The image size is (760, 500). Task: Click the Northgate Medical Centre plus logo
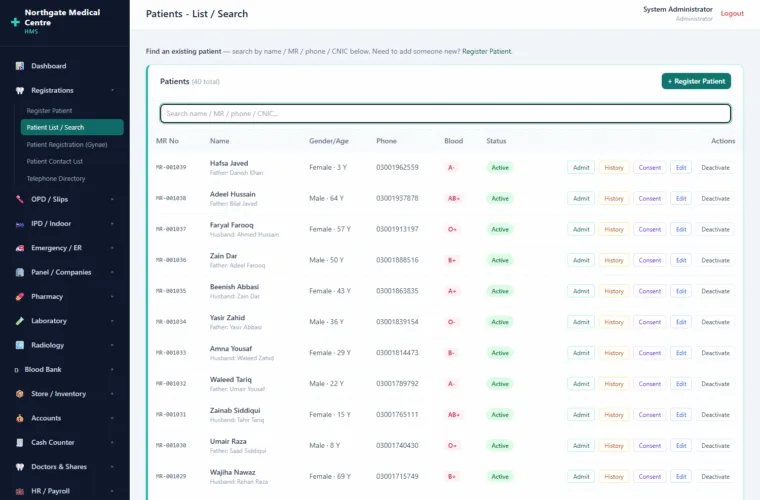[15, 22]
